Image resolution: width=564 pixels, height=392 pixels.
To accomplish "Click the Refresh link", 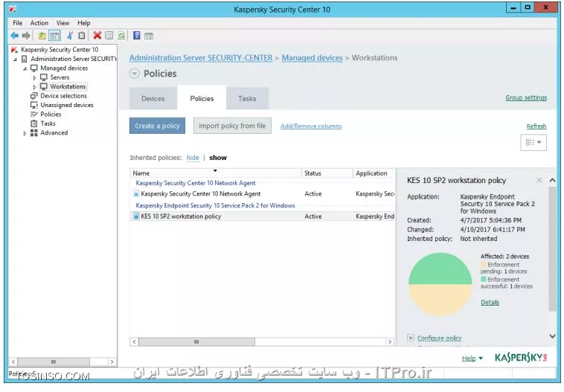I will pyautogui.click(x=536, y=126).
